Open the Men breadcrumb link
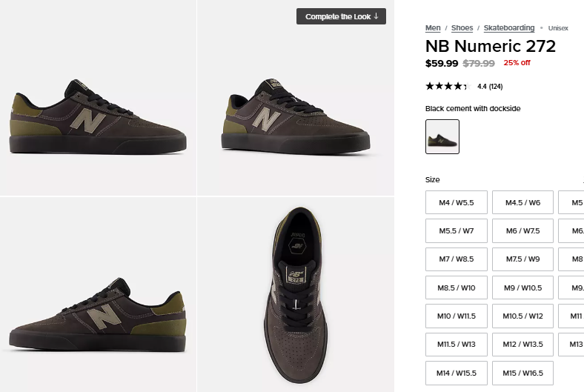Viewport: 584px width, 392px height. pyautogui.click(x=433, y=28)
